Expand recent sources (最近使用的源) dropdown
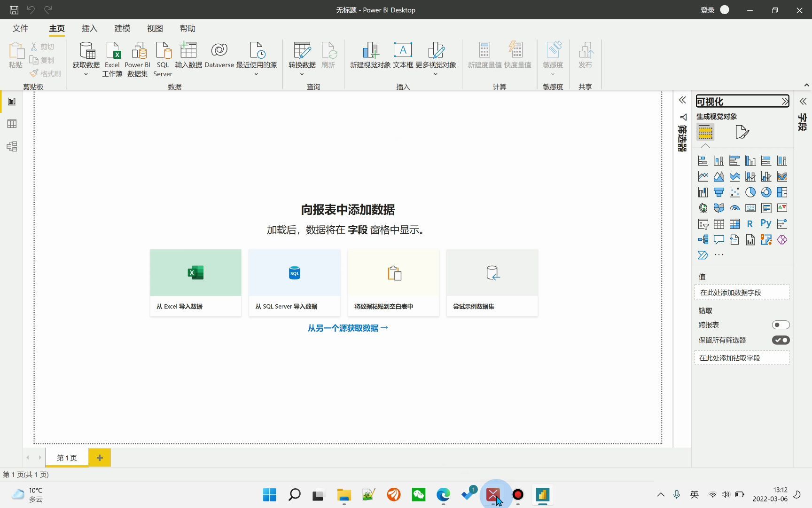 [x=256, y=74]
